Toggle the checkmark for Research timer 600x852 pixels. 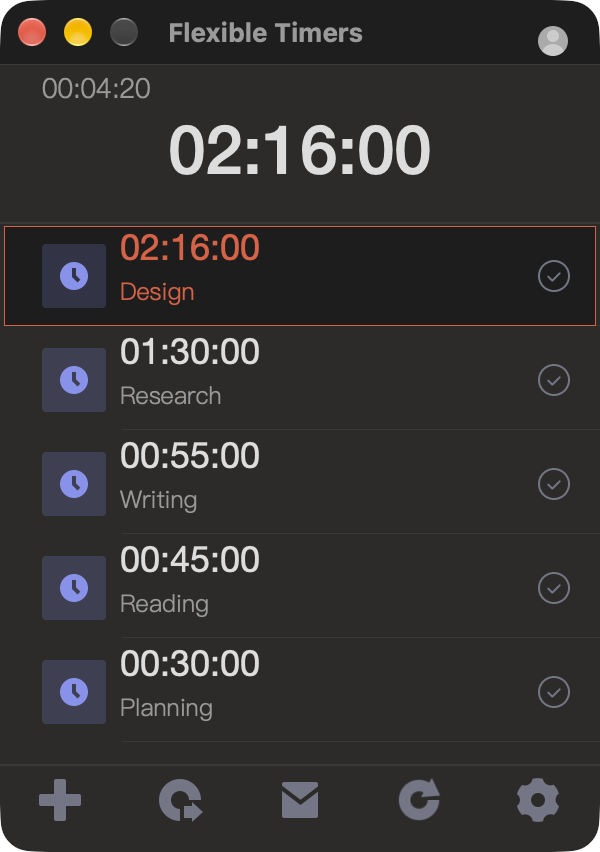pyautogui.click(x=554, y=380)
